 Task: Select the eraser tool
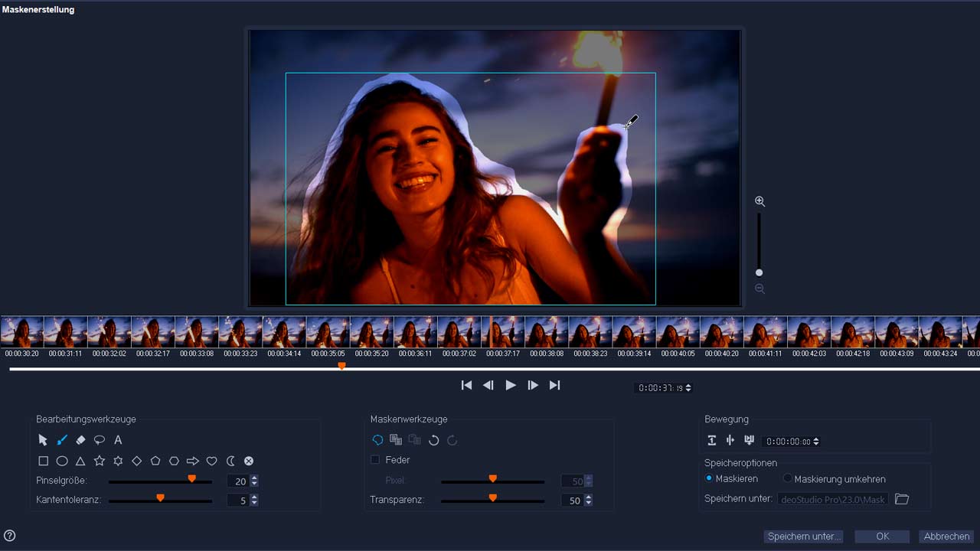(x=80, y=440)
